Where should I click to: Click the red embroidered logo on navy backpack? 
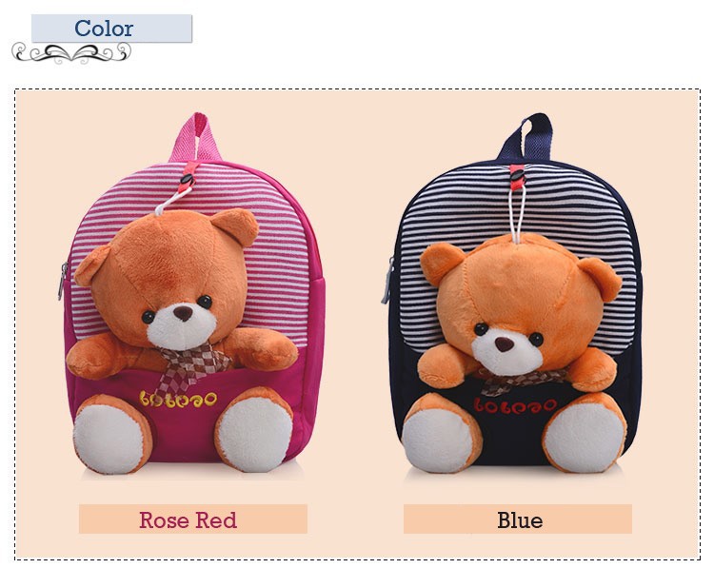tap(515, 404)
